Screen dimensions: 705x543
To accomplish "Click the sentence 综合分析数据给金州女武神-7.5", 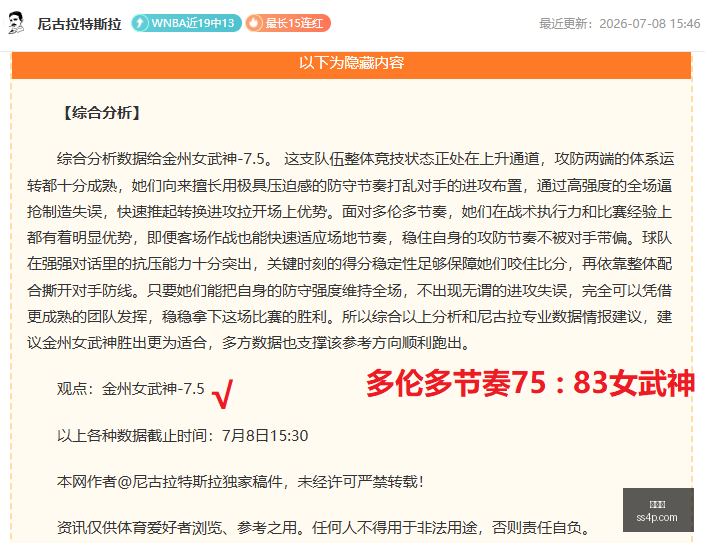I will (165, 159).
